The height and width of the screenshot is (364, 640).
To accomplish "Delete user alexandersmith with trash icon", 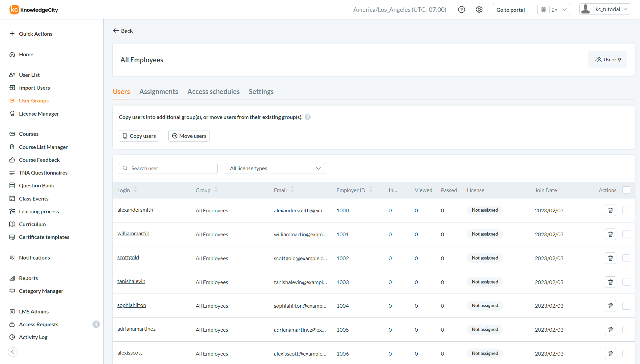I will (610, 210).
